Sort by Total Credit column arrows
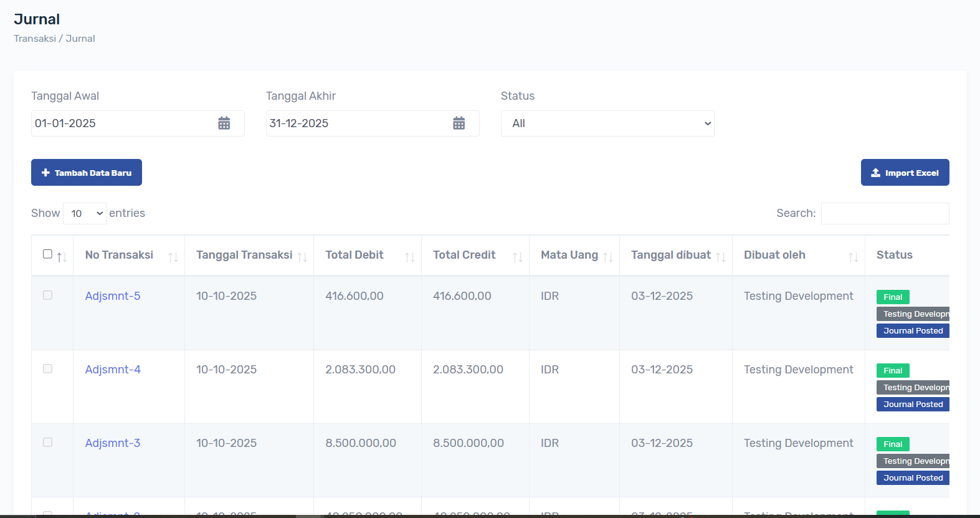The height and width of the screenshot is (518, 980). point(518,257)
